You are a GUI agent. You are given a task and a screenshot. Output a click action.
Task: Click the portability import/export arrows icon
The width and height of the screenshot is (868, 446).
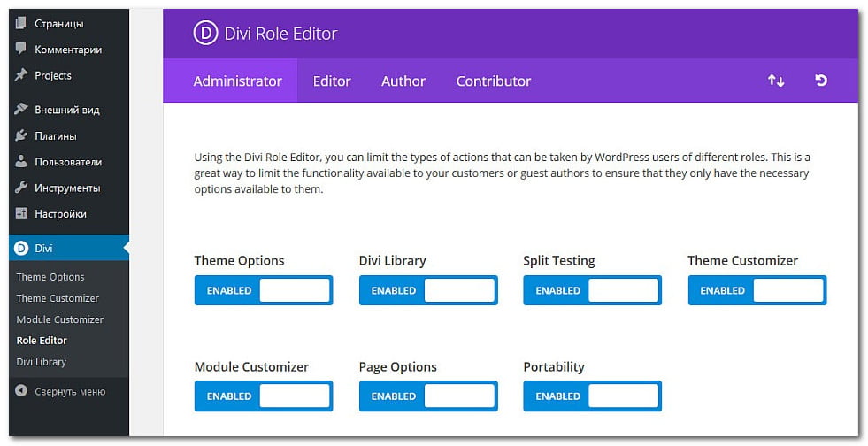[776, 81]
